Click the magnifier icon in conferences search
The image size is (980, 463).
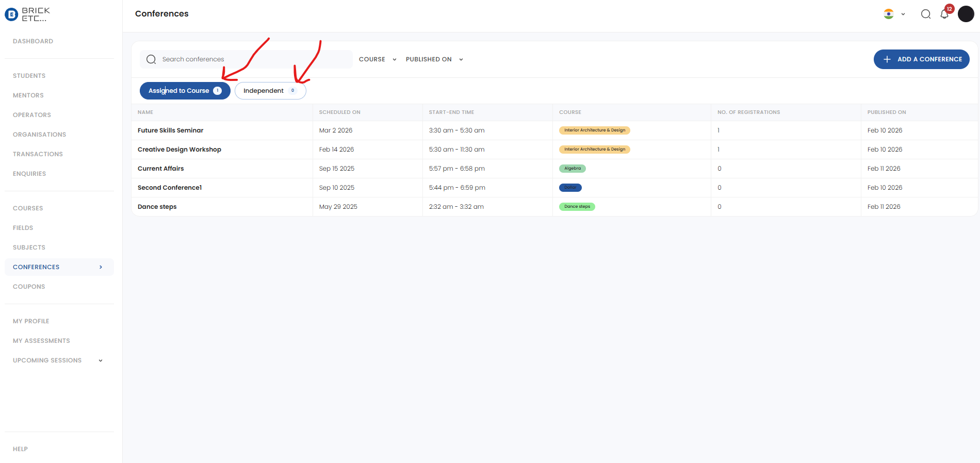[x=151, y=59]
